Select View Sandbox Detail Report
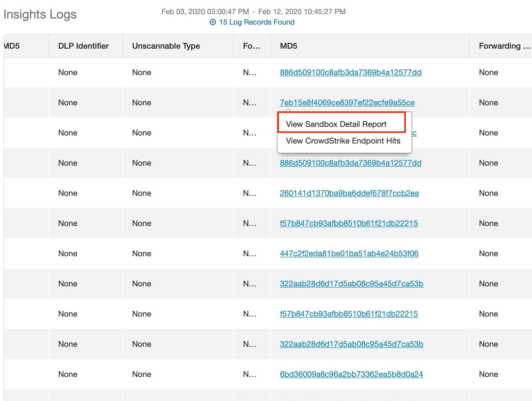The image size is (532, 401). coord(336,124)
